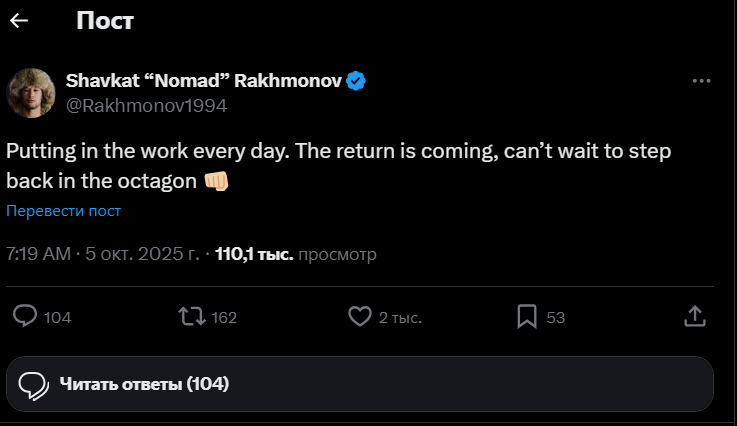Click the back arrow icon
This screenshot has width=737, height=426.
19,20
